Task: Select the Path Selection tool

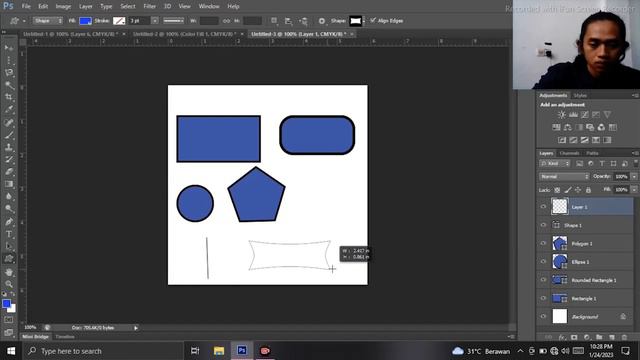Action: [x=9, y=246]
